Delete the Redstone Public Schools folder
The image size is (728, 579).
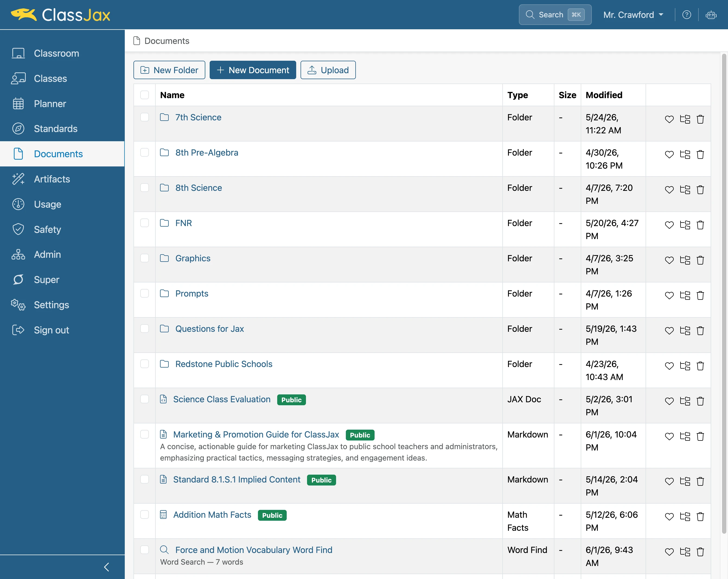pyautogui.click(x=700, y=366)
